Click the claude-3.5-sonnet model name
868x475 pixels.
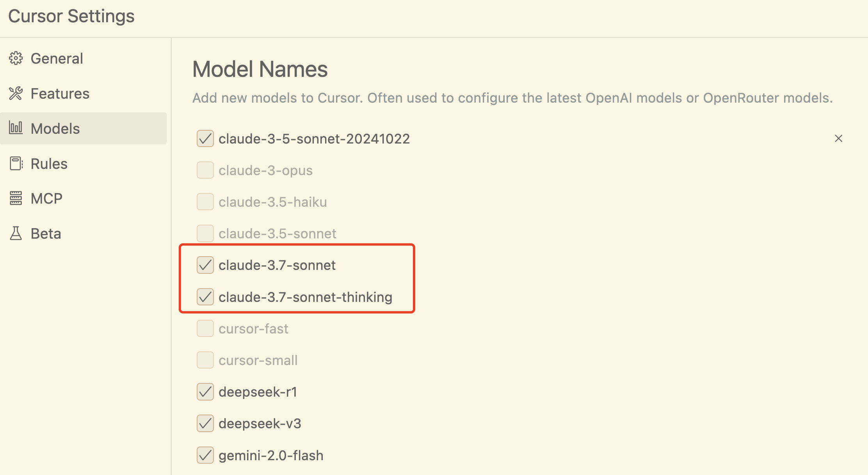[277, 234]
